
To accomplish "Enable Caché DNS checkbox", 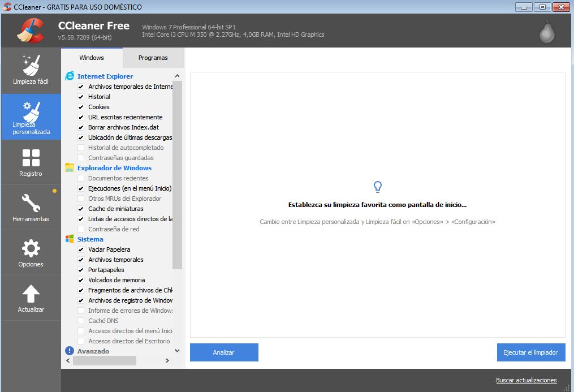I will (x=81, y=321).
